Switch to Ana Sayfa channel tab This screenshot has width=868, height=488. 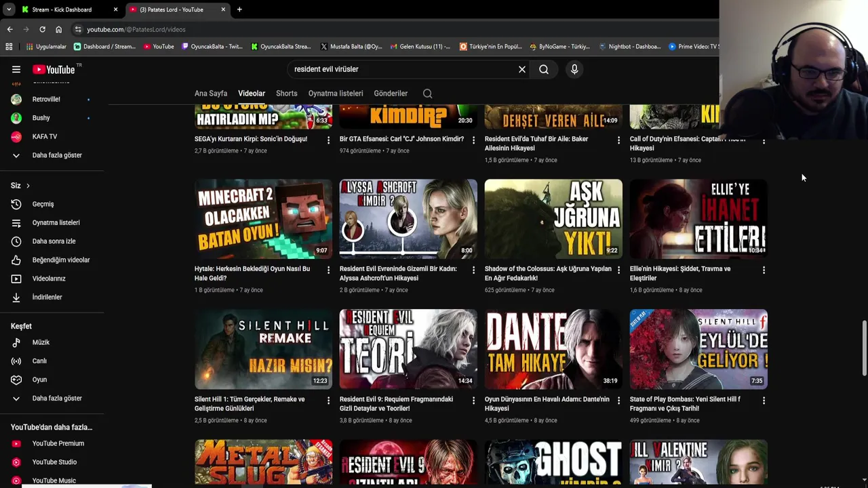[x=211, y=94]
